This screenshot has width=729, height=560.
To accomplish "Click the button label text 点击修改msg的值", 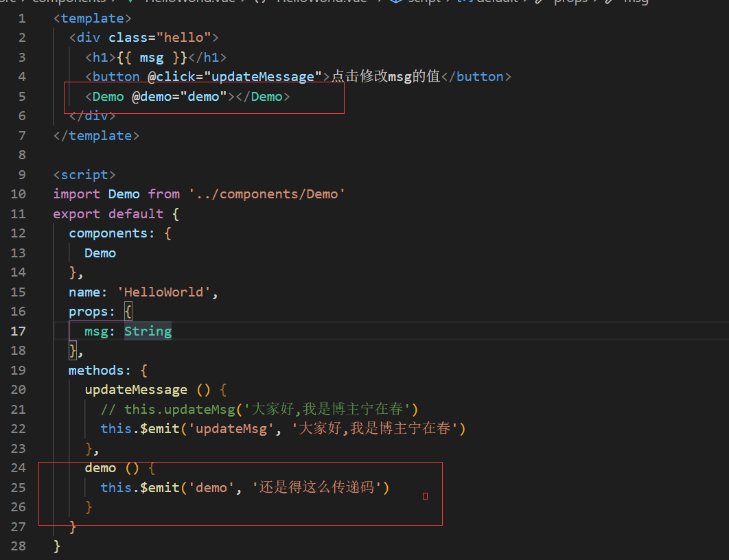I will 385,76.
